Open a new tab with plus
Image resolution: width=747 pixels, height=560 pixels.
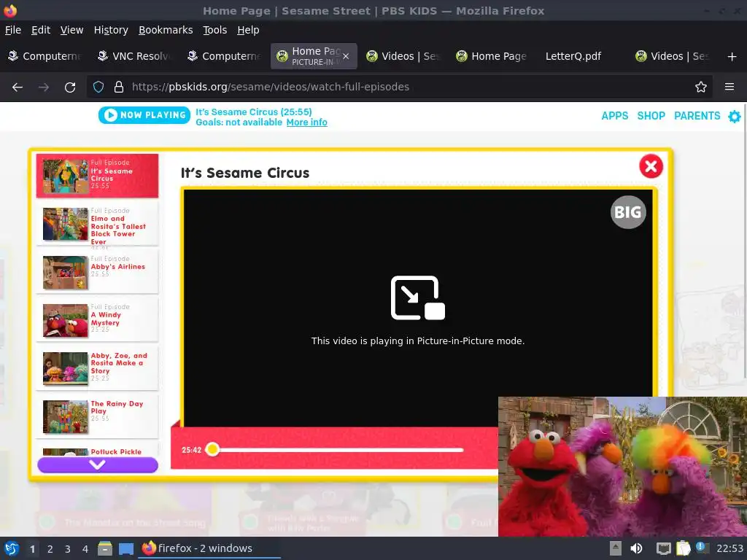[x=732, y=57]
